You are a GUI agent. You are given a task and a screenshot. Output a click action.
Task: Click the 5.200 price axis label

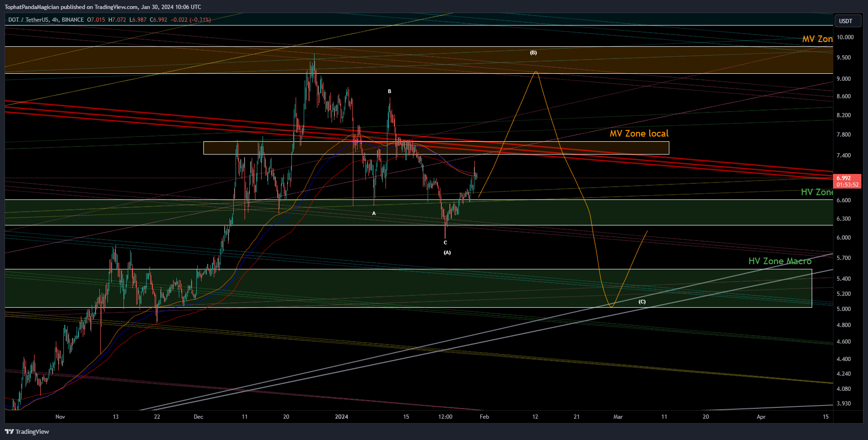tap(843, 294)
